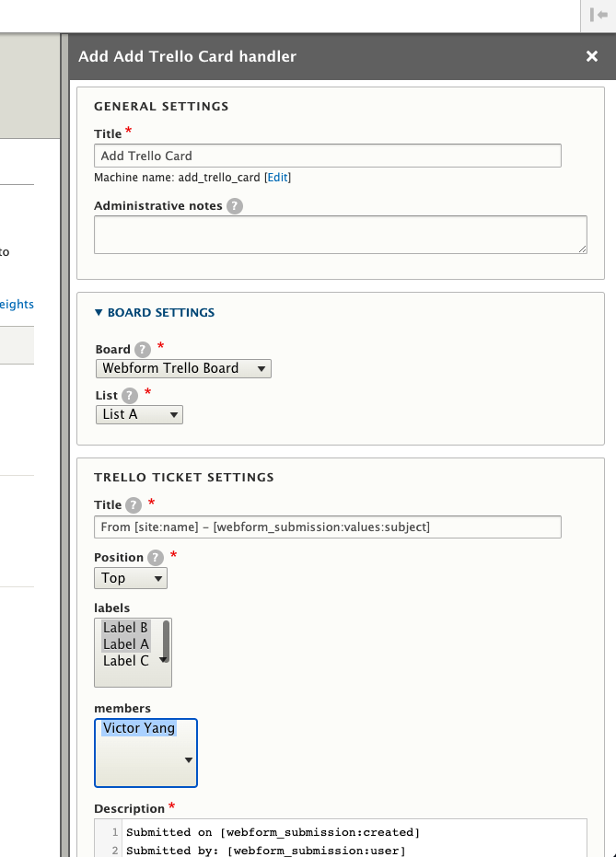Open the List dropdown showing List A
The height and width of the screenshot is (857, 616).
tap(139, 414)
